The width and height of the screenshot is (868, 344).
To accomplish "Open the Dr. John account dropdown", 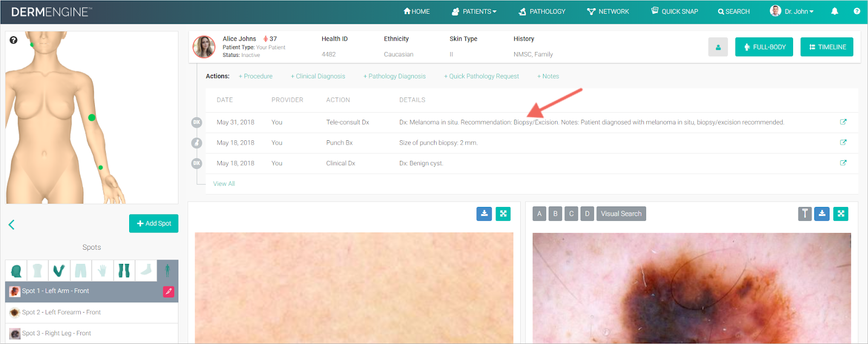I will tap(792, 11).
